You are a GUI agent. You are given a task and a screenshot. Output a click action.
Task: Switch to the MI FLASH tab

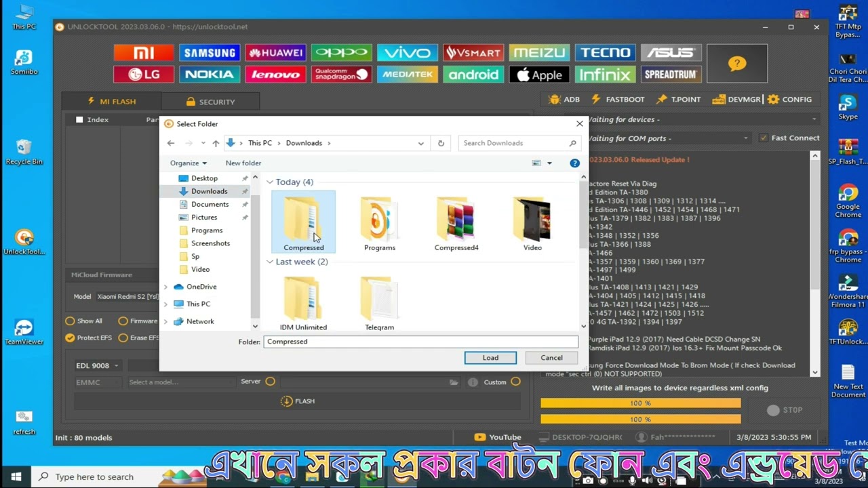point(111,102)
